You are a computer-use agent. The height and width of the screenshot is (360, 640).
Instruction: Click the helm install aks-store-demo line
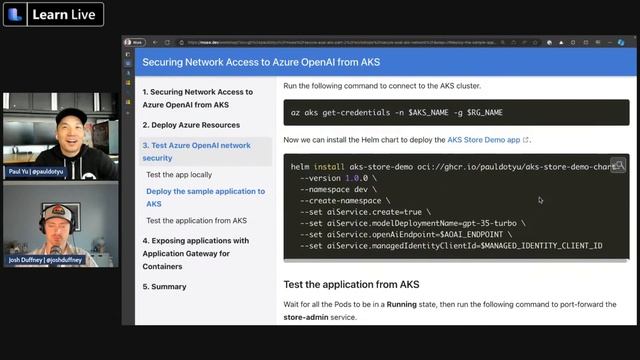click(453, 167)
